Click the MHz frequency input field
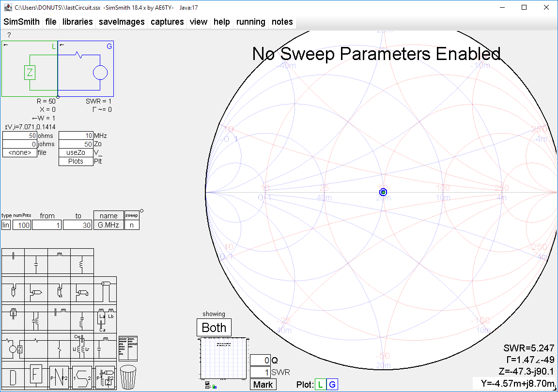The width and height of the screenshot is (558, 392). pos(76,136)
